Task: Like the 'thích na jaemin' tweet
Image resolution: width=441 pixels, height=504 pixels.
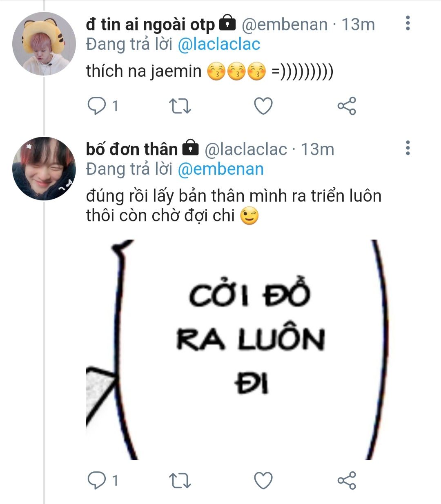Action: [263, 106]
